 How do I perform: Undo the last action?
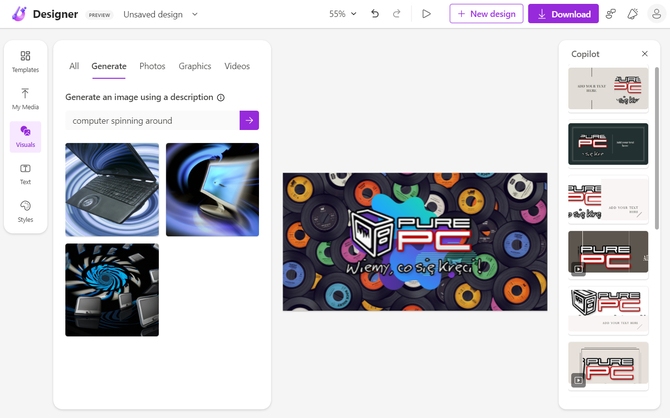tap(375, 14)
